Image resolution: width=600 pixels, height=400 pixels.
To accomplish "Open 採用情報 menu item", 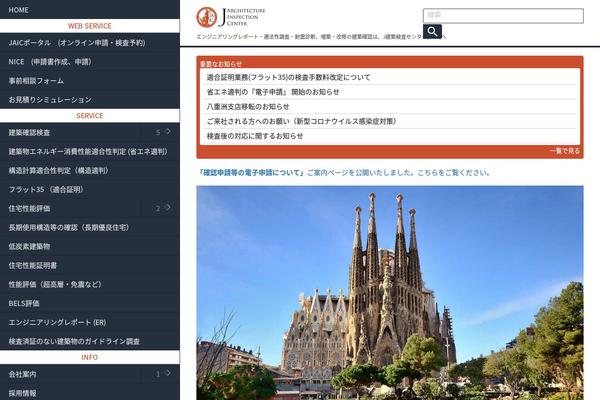I will (90, 393).
